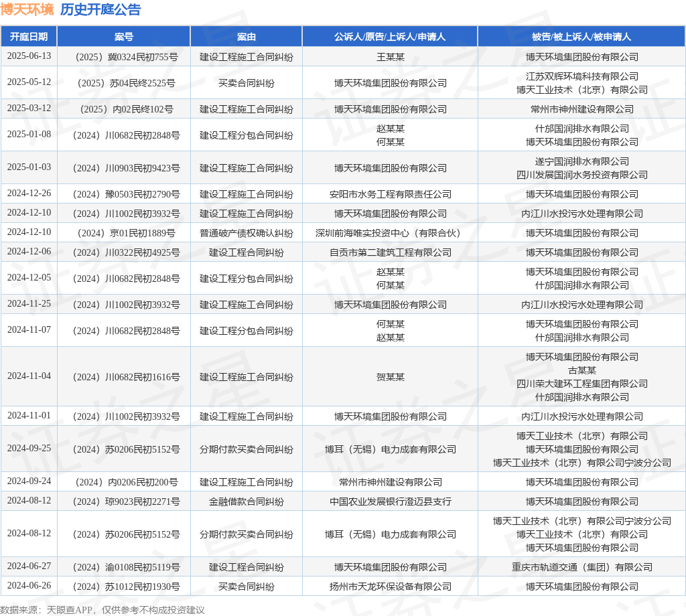
Task: Click plaintiff 王某某
Action: (x=391, y=58)
